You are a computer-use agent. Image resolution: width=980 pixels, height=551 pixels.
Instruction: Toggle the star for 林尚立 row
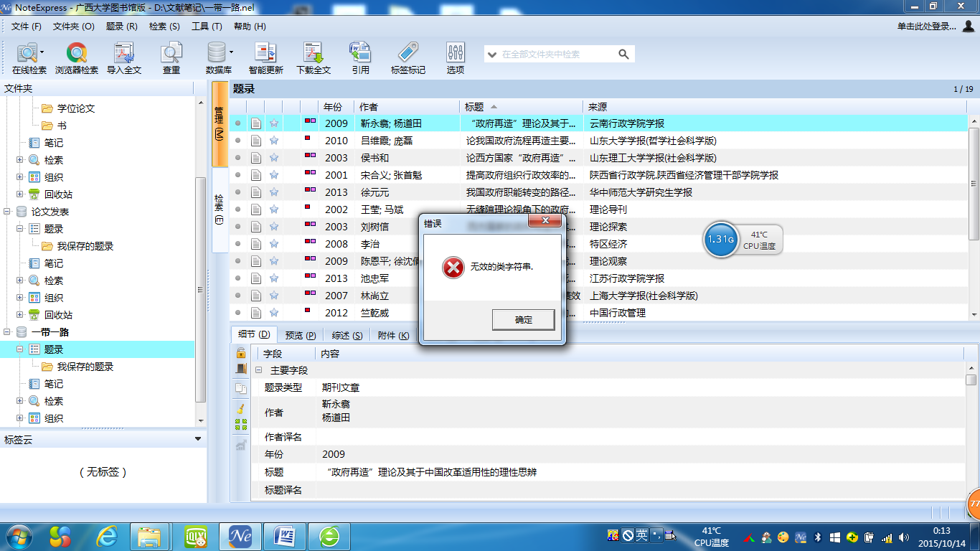tap(274, 296)
